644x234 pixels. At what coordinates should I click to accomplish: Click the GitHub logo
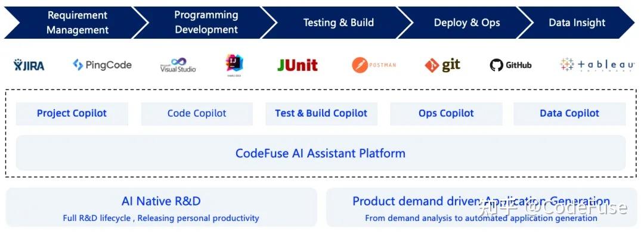point(510,65)
